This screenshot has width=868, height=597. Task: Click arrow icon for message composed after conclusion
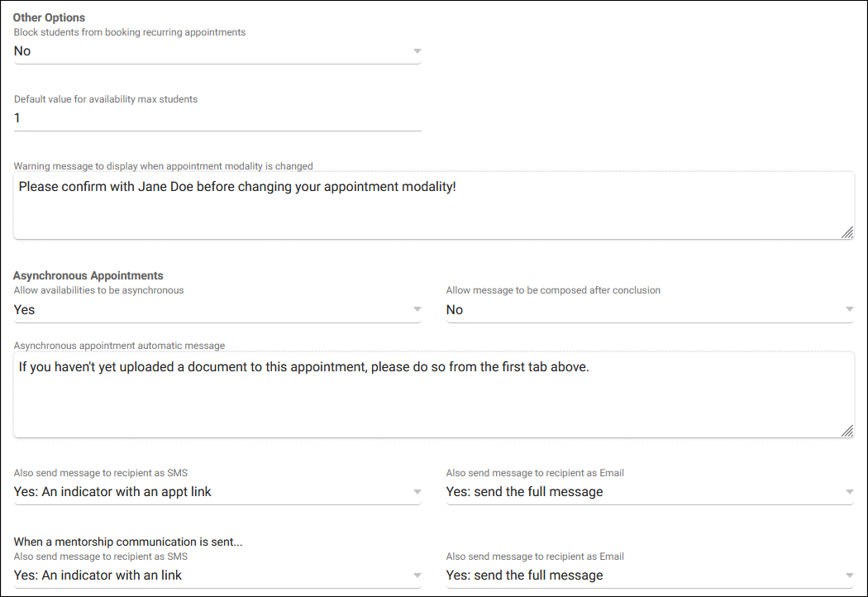849,310
